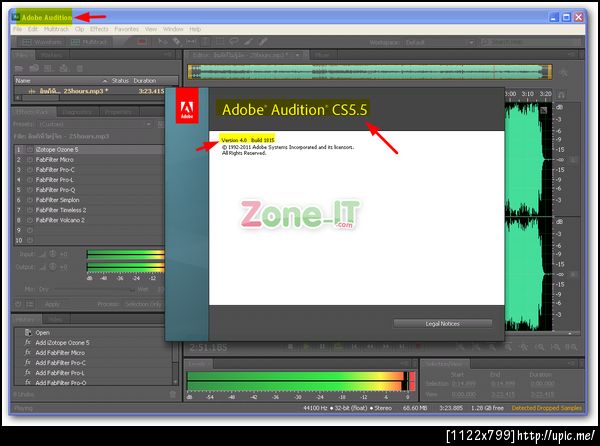Open the View menu
Viewport: 600px width, 446px height.
(x=151, y=29)
